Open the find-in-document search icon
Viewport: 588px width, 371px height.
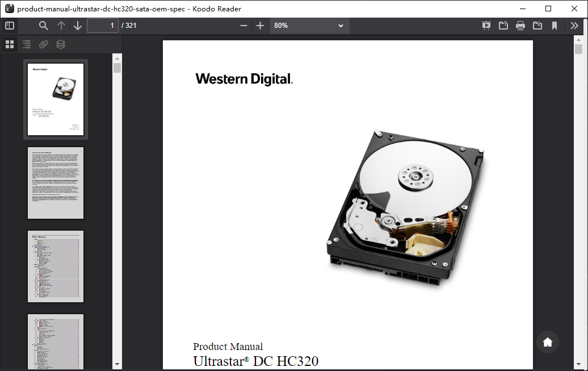[44, 26]
